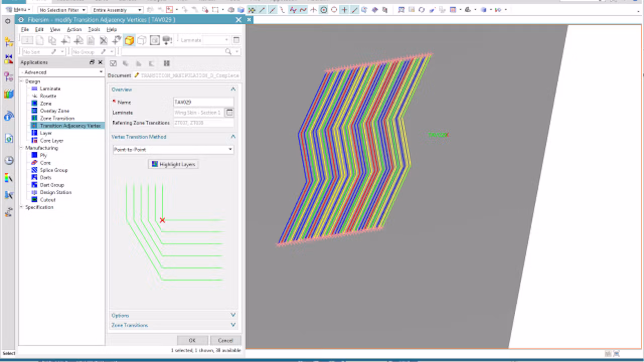Close the Applications panel
644x362 pixels.
coord(100,62)
